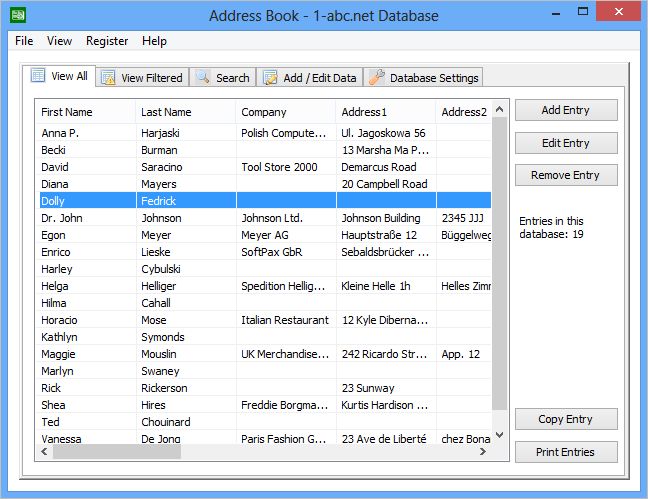Screen dimensions: 648x499
Task: Click the Search tab magnifier icon
Action: (x=203, y=78)
